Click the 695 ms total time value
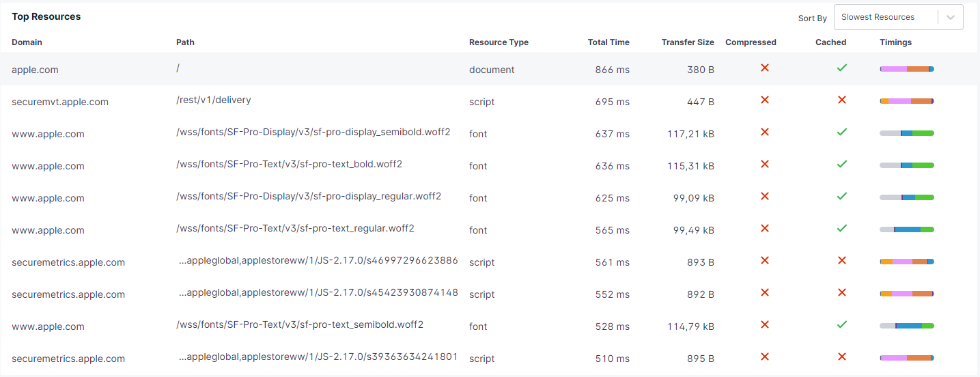 coord(613,102)
